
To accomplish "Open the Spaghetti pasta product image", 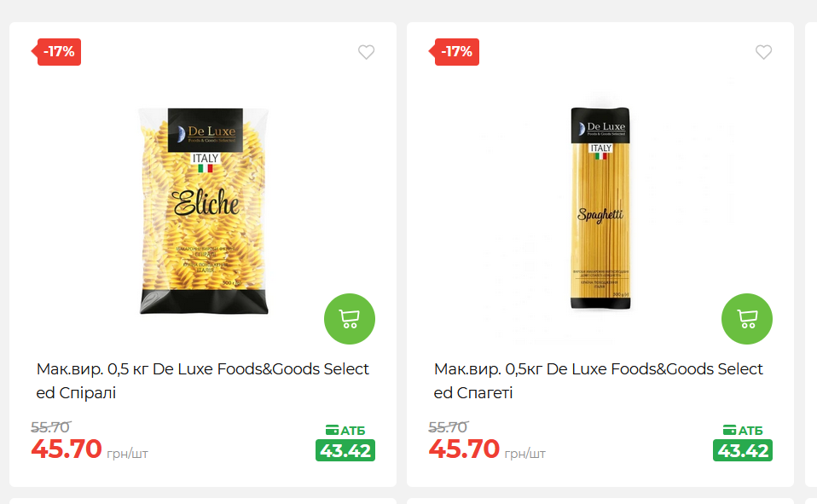I will [600, 208].
